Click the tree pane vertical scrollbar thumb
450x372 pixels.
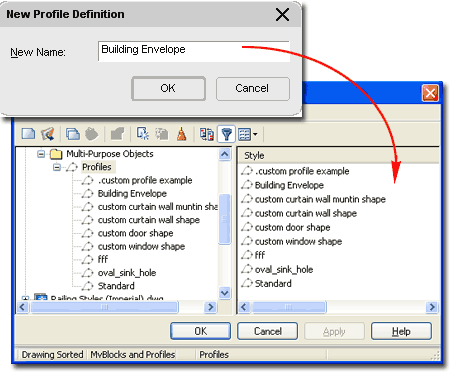(x=225, y=219)
